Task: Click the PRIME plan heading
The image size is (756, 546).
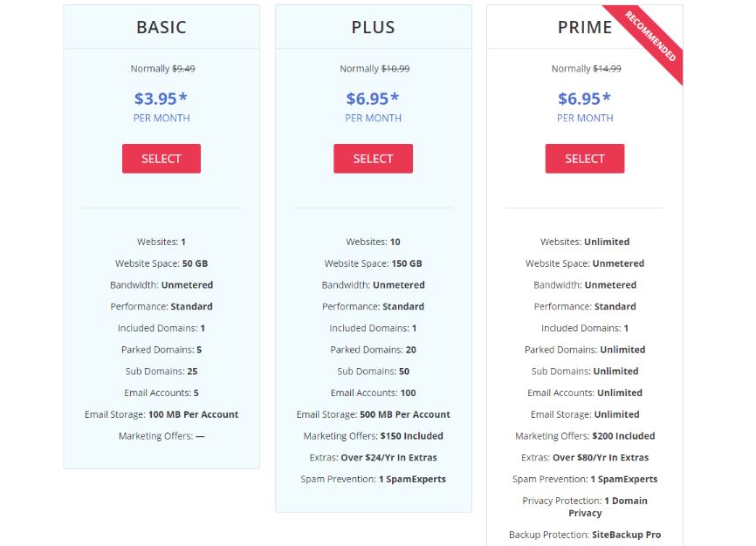Action: [584, 27]
